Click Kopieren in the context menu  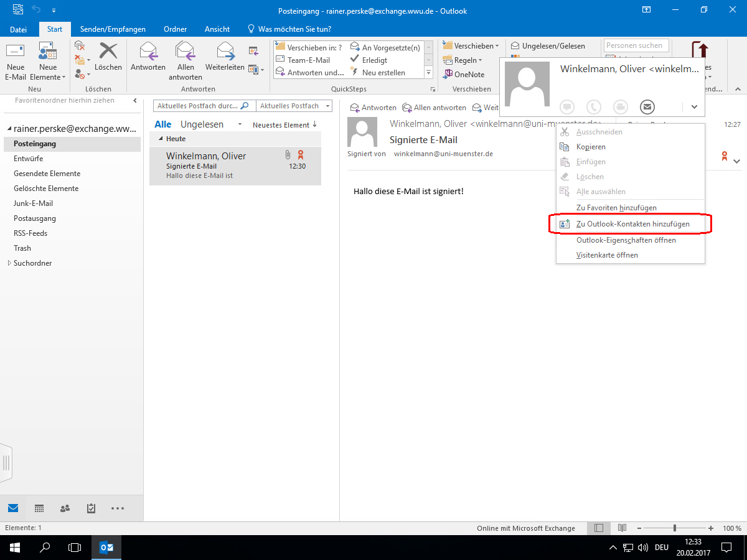[x=591, y=147]
